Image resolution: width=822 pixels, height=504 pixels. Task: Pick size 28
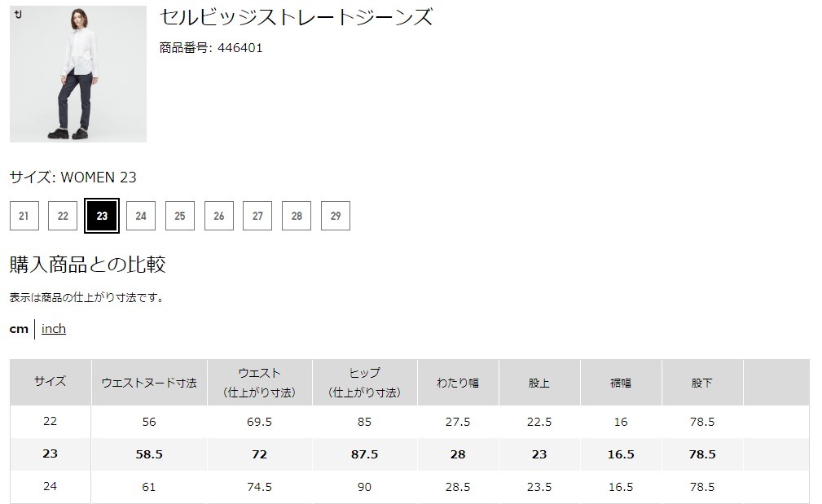297,216
